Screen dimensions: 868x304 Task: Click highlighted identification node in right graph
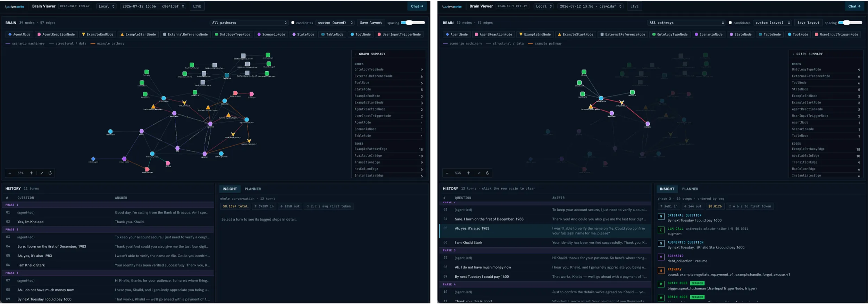tap(612, 113)
